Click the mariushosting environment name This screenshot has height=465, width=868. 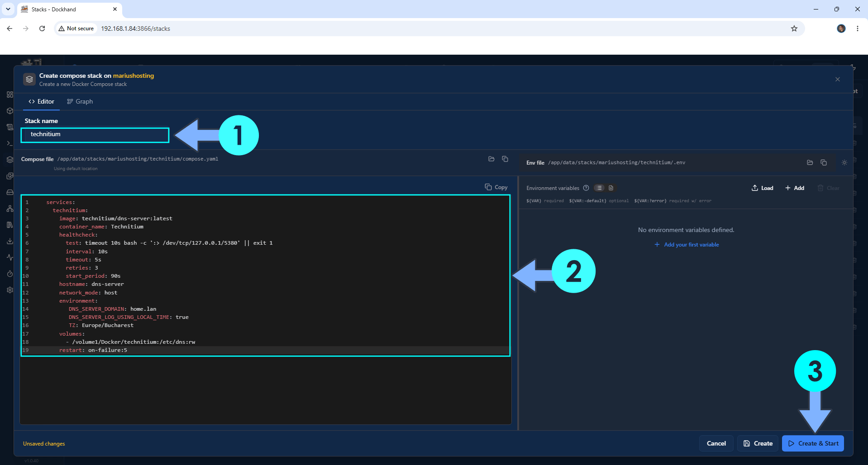point(134,76)
